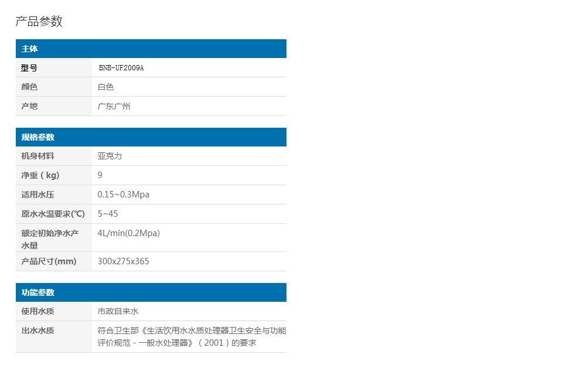Click the 使用水质 row label
This screenshot has height=392, width=580.
click(x=38, y=311)
